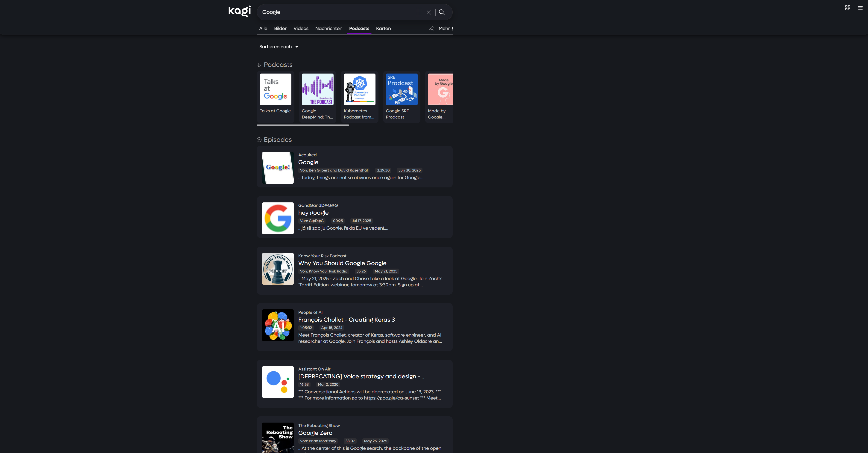The image size is (868, 453).
Task: Open the hamburger menu icon
Action: coord(860,8)
